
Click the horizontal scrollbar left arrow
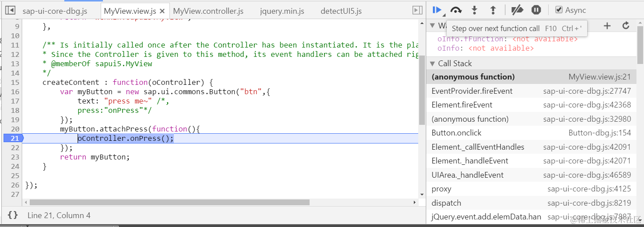(25, 202)
